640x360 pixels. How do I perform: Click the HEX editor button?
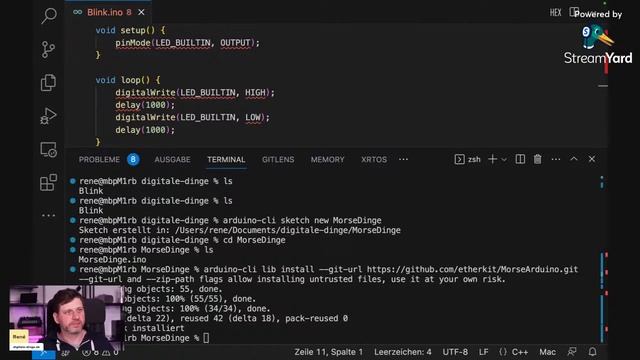tap(556, 13)
